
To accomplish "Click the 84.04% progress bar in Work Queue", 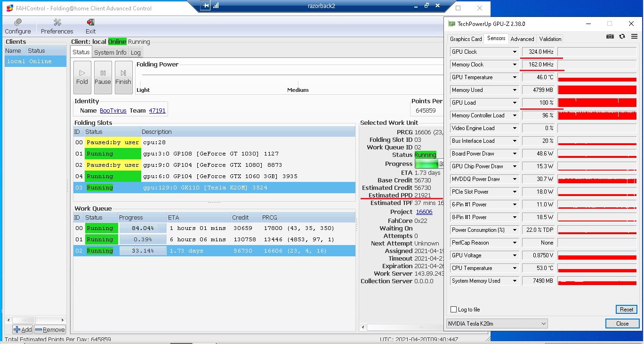I will (x=143, y=228).
